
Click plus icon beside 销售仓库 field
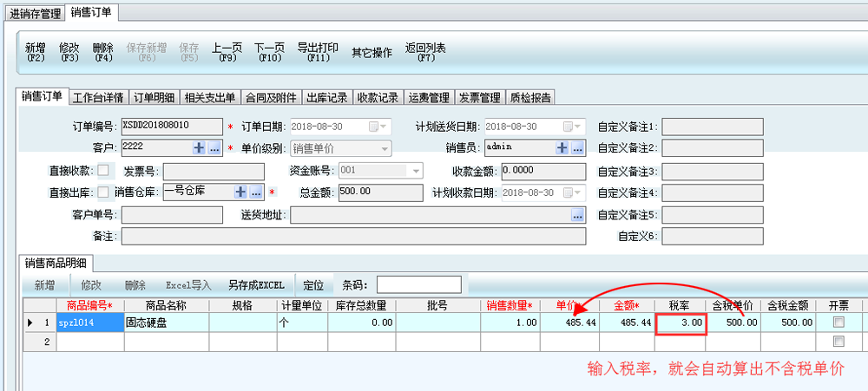coord(241,192)
